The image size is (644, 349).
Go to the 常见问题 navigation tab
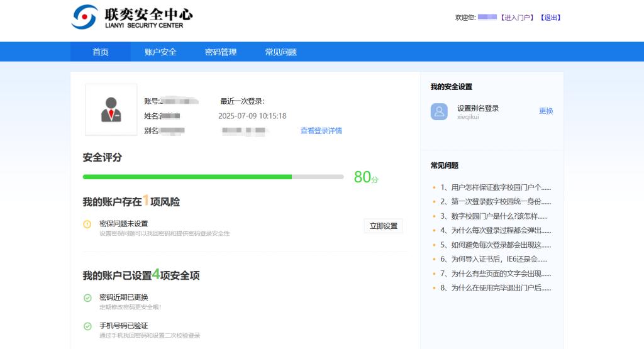click(x=280, y=52)
